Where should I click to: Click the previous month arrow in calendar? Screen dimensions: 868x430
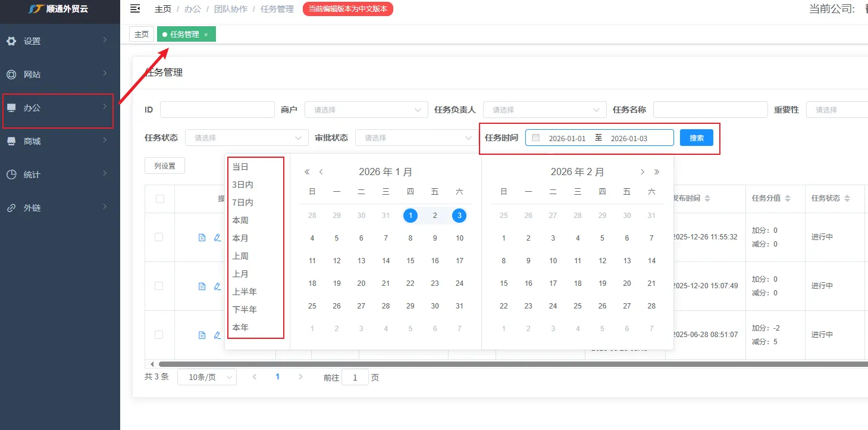coord(321,172)
